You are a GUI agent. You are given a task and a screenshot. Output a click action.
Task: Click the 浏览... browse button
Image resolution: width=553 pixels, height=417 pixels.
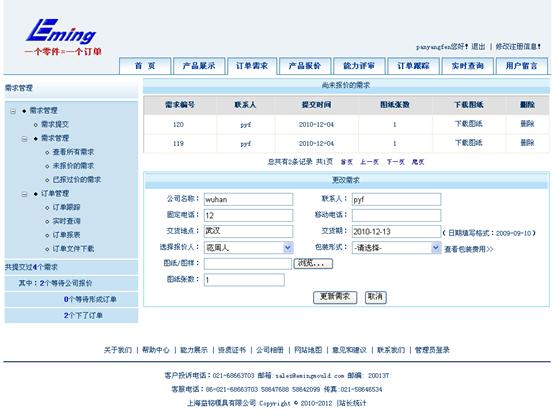tap(313, 264)
